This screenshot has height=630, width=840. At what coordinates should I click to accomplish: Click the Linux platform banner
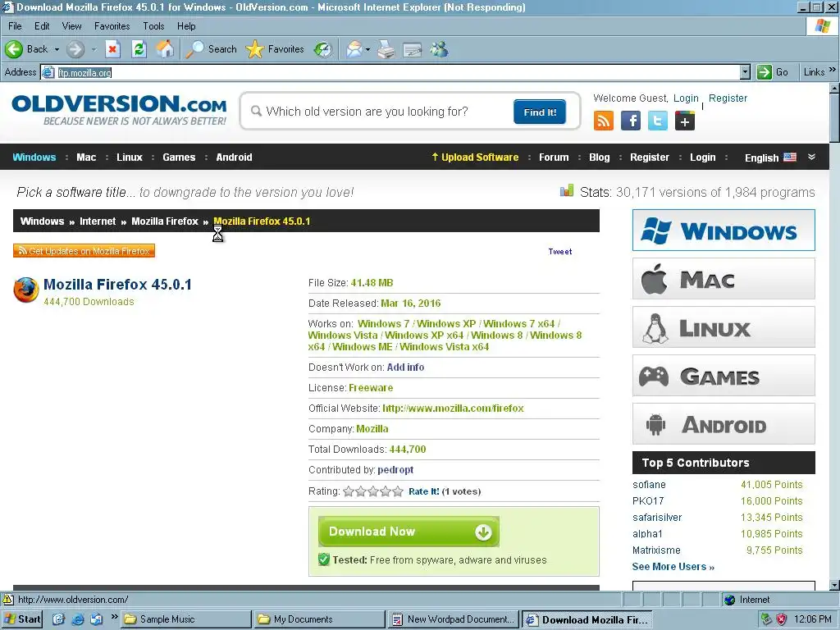724,327
